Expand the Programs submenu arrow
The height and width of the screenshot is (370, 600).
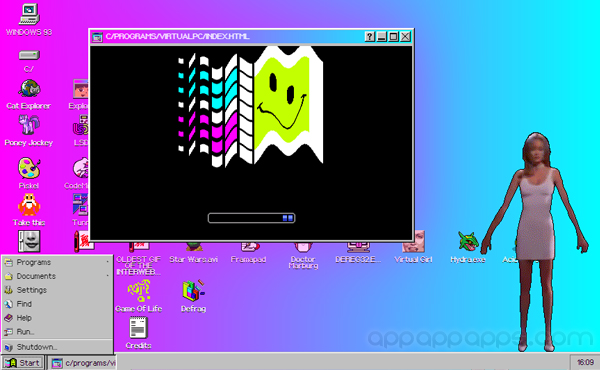tap(108, 262)
